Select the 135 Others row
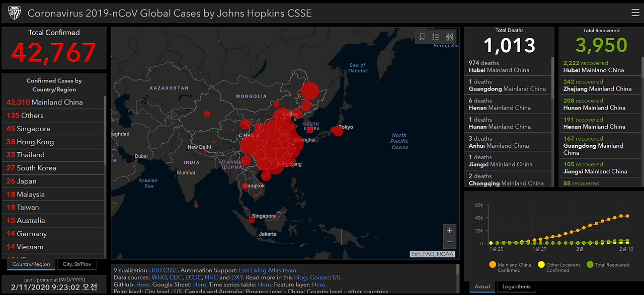The image size is (644, 295). [53, 116]
